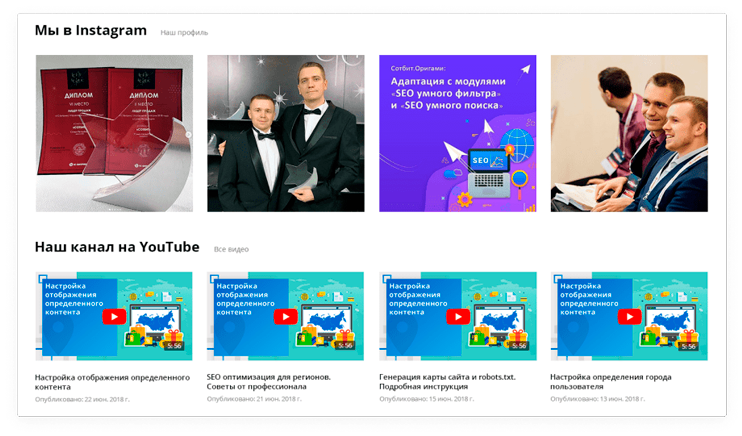This screenshot has height=436, width=742.
Task: Click date 'Опубликовано: 22 июн. 2018 г.'
Action: click(x=82, y=399)
